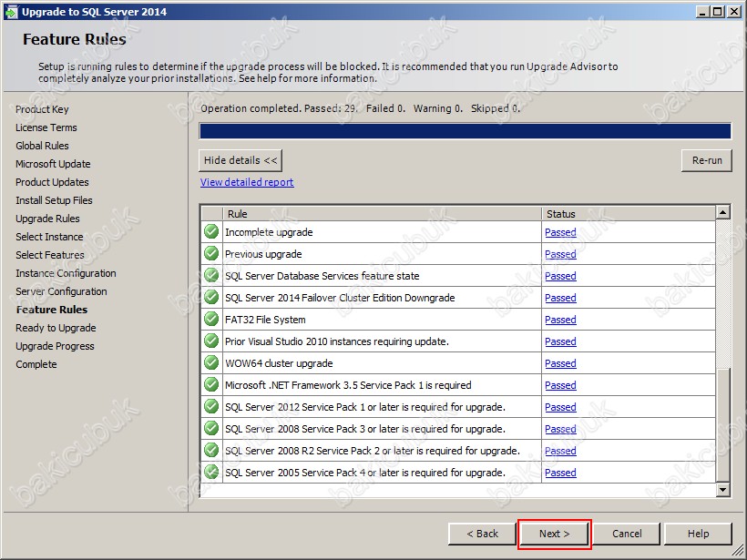Viewport: 747px width, 560px height.
Task: Open Passed link for SQL Server 2005 Service Pack 4
Action: [x=560, y=473]
